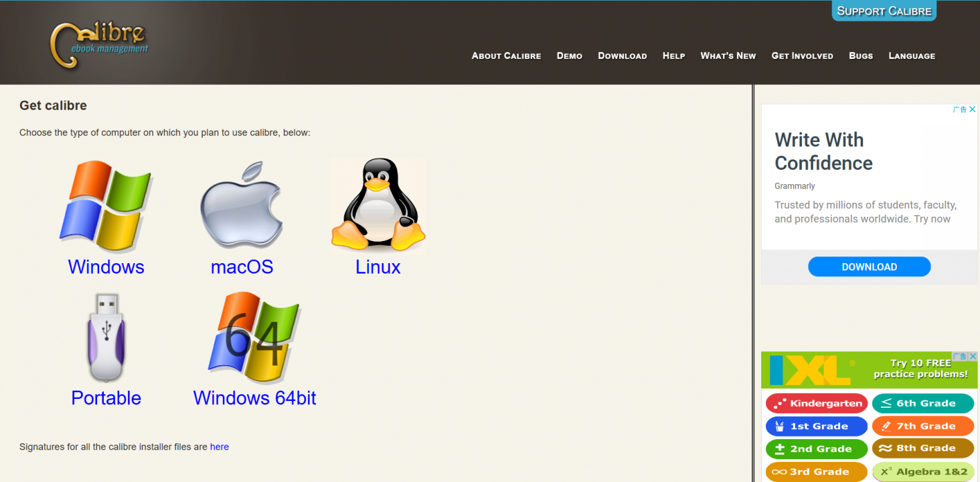Open the Linux download link text

point(378,266)
